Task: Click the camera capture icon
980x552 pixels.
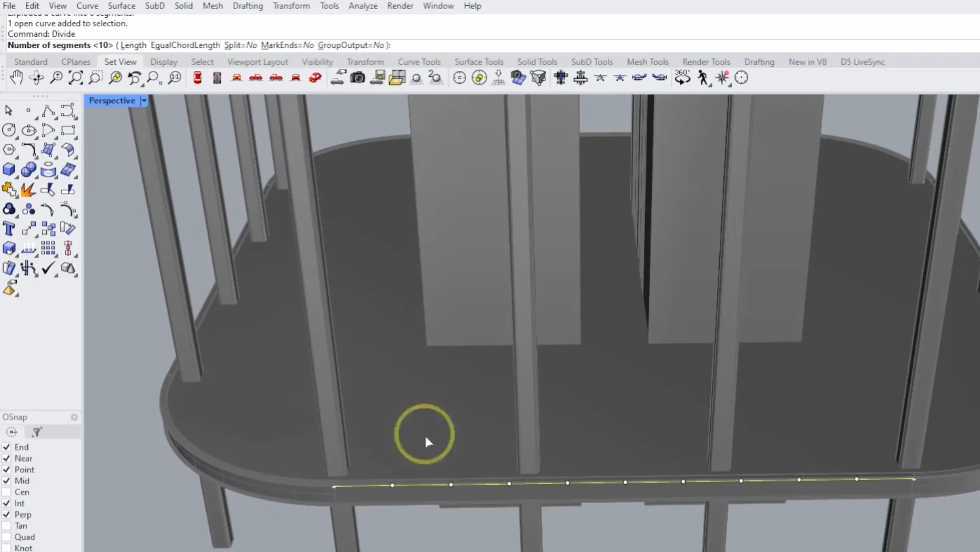Action: [358, 78]
